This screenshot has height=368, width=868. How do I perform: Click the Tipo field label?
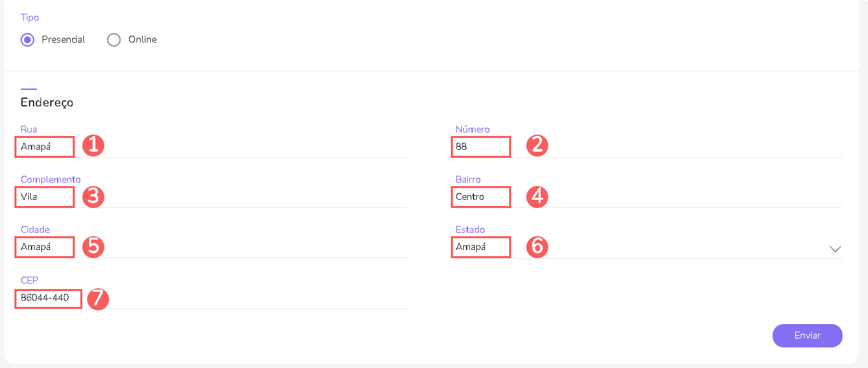pos(30,18)
